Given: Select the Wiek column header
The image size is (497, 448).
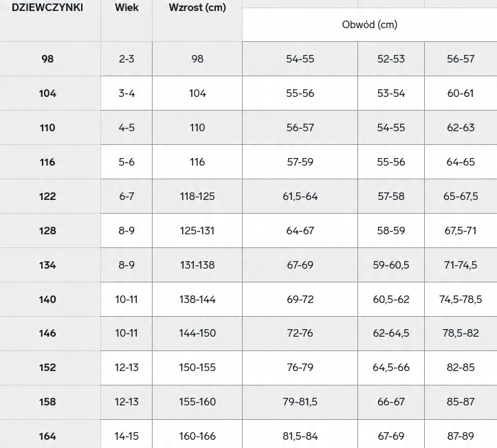Looking at the screenshot, I should click(x=126, y=8).
